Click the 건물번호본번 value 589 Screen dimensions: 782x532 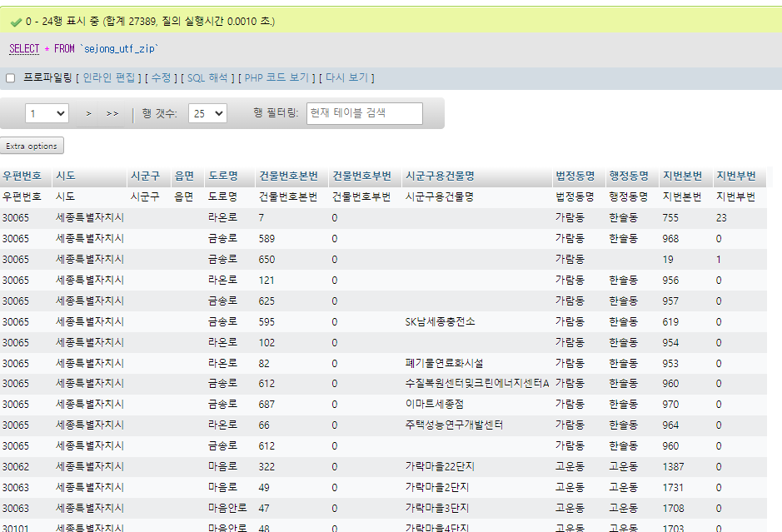coord(266,239)
